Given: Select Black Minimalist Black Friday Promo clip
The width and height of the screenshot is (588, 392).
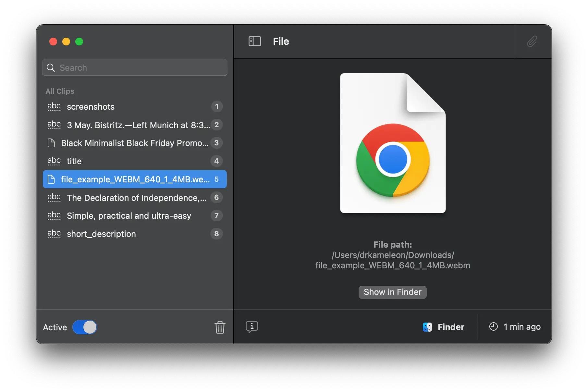Looking at the screenshot, I should [x=135, y=143].
